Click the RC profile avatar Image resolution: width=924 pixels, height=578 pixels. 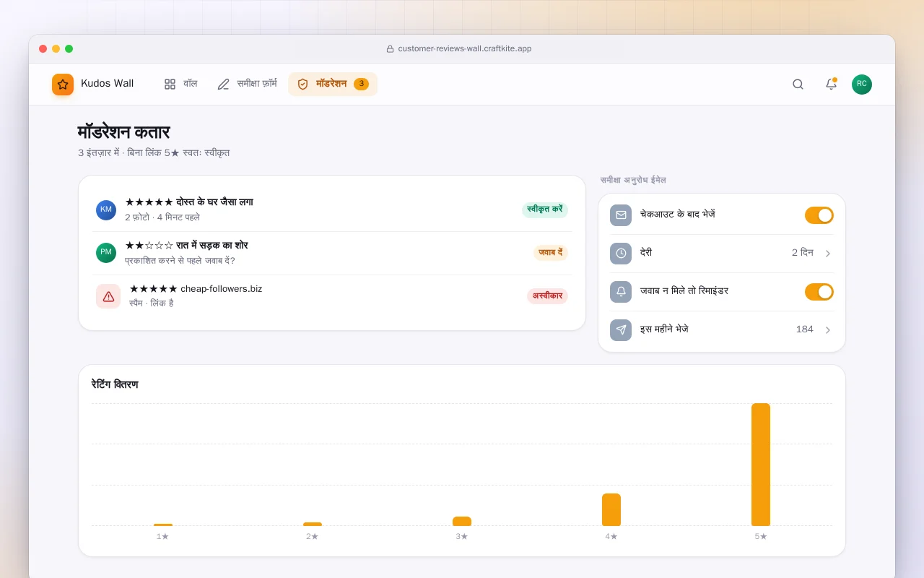(862, 85)
